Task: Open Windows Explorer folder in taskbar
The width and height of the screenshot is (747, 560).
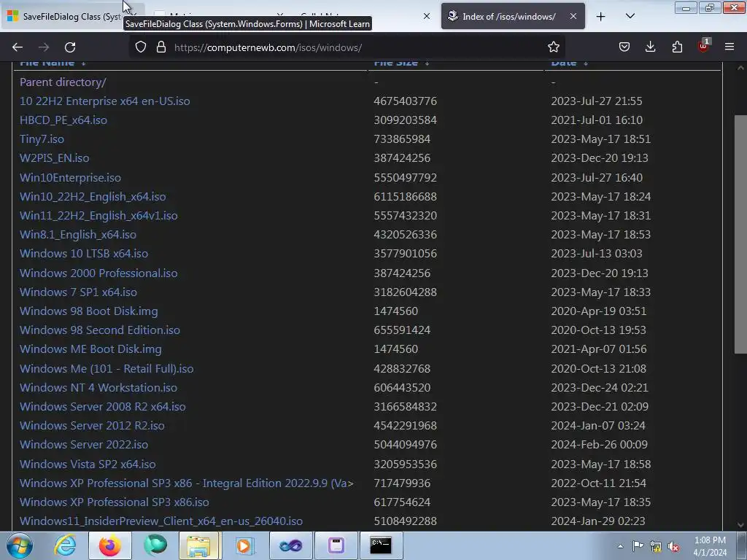Action: click(x=198, y=545)
